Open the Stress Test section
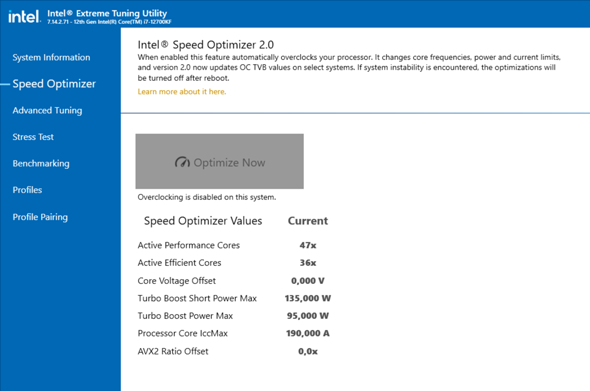This screenshot has height=391, width=590. pos(33,137)
